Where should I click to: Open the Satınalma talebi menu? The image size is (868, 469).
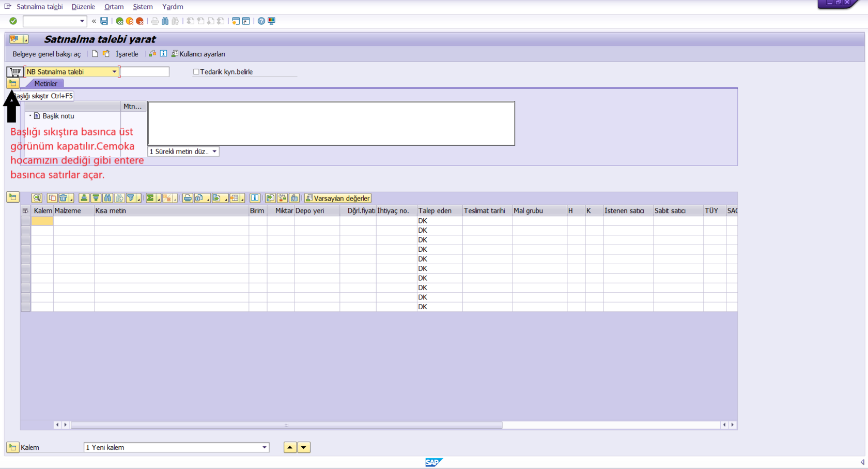[40, 7]
